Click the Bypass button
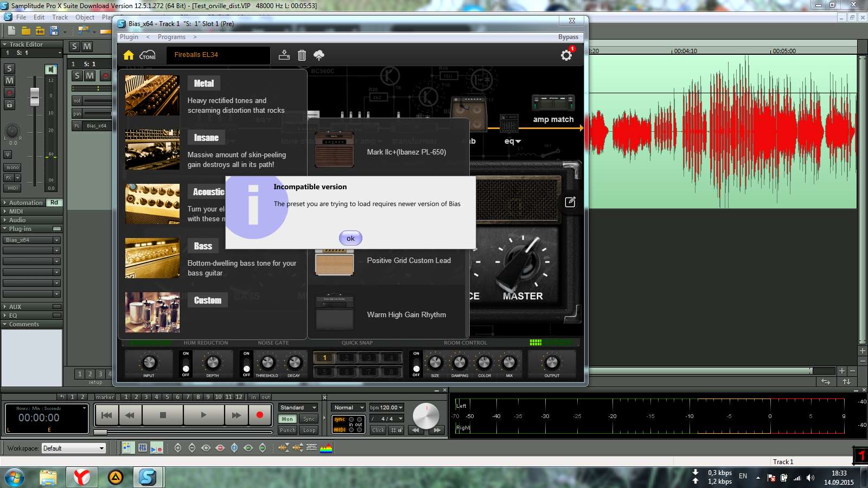868x488 pixels. [568, 37]
